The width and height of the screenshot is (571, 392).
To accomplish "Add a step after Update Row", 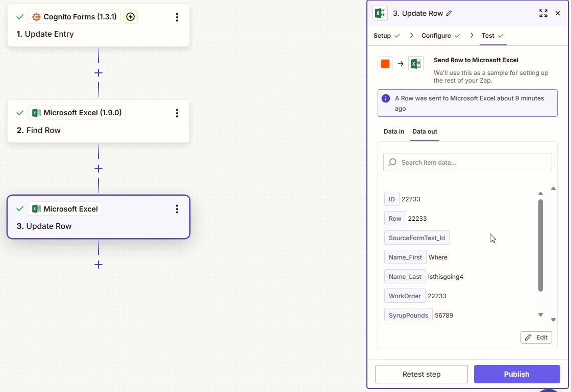I will click(x=98, y=265).
